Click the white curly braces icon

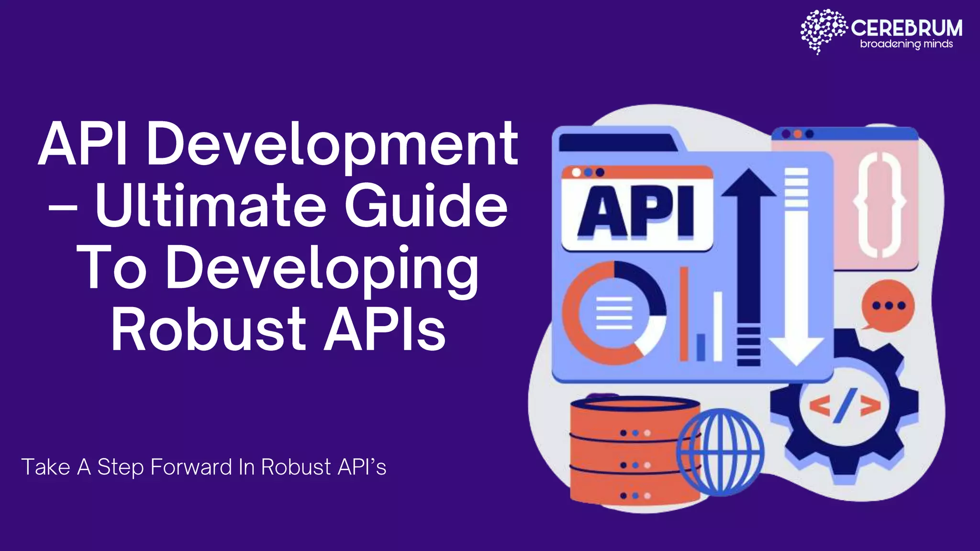click(879, 205)
